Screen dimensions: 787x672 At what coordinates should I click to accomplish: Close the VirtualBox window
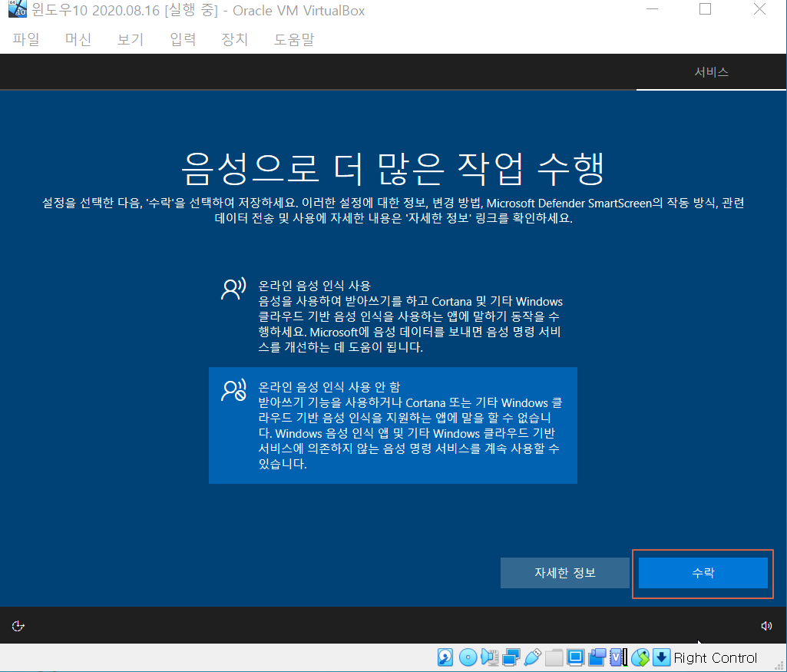(759, 9)
